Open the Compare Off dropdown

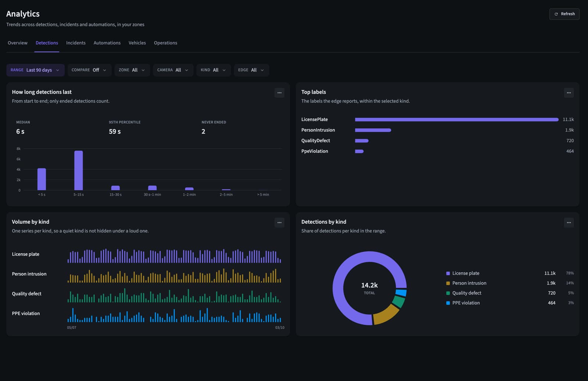pos(89,70)
